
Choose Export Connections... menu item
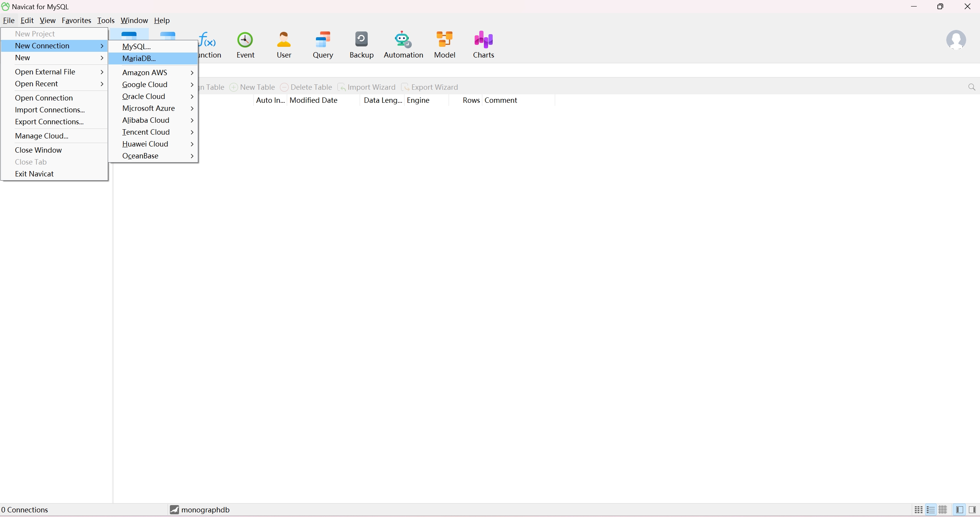pyautogui.click(x=54, y=122)
